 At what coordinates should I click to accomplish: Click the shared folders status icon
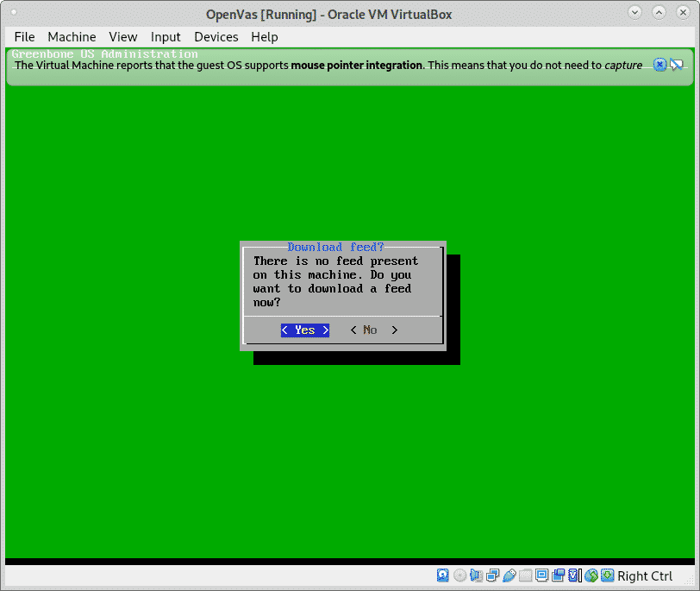(526, 575)
